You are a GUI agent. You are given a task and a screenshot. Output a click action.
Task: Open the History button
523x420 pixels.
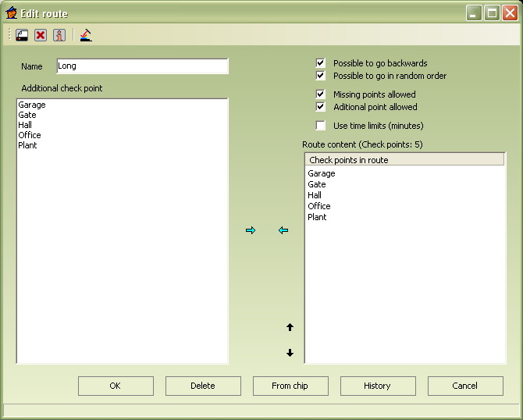378,386
